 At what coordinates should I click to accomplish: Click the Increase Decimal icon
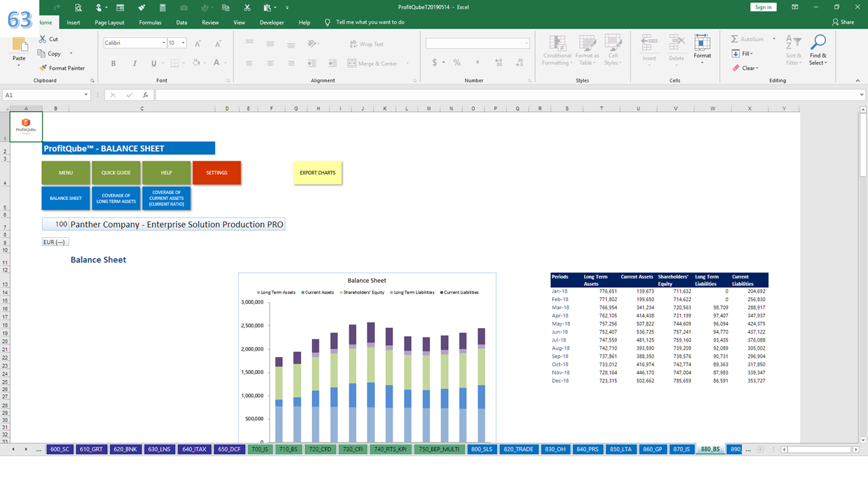click(498, 62)
